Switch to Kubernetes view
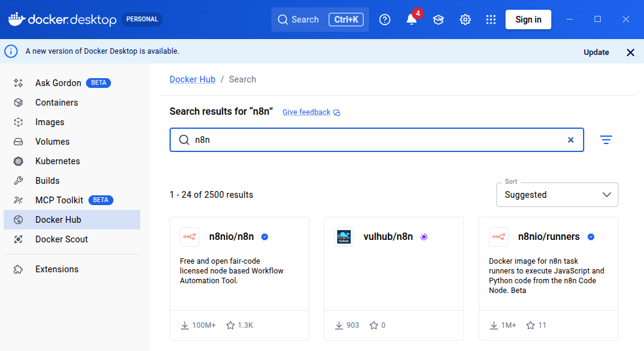Viewport: 644px width, 351px height. pos(72,161)
